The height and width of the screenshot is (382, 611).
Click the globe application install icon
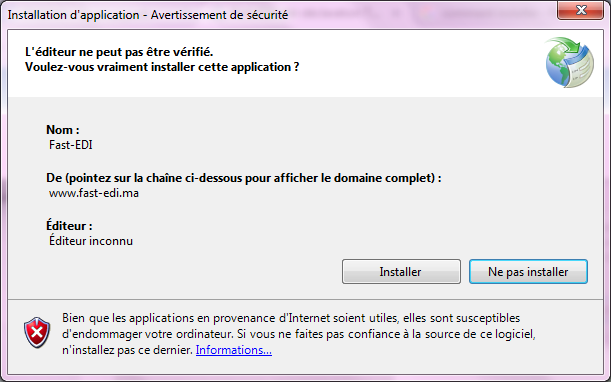tap(569, 62)
